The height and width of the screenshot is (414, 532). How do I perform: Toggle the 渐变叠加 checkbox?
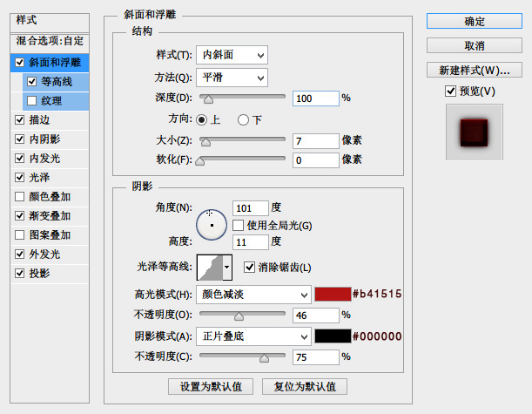click(x=20, y=215)
